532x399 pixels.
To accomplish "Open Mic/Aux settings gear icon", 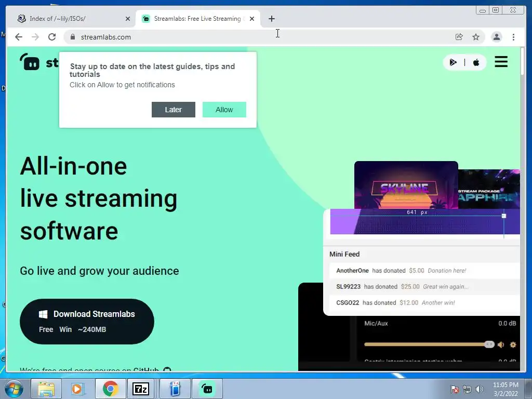I will [513, 345].
